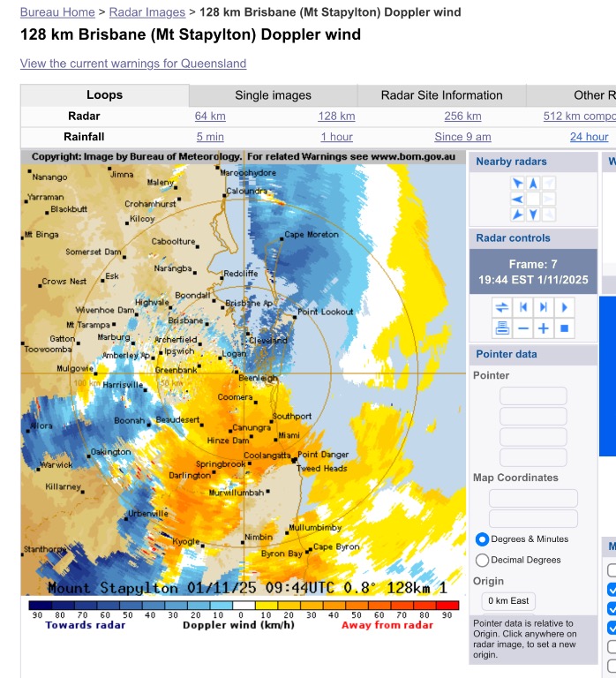
Task: Click the north arrow in Nearby radars
Action: pyautogui.click(x=533, y=184)
